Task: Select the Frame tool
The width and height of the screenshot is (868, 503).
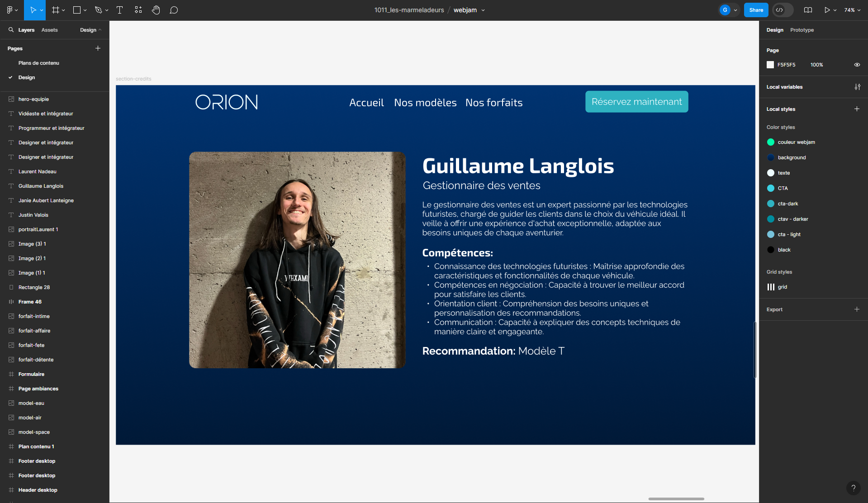Action: click(55, 10)
